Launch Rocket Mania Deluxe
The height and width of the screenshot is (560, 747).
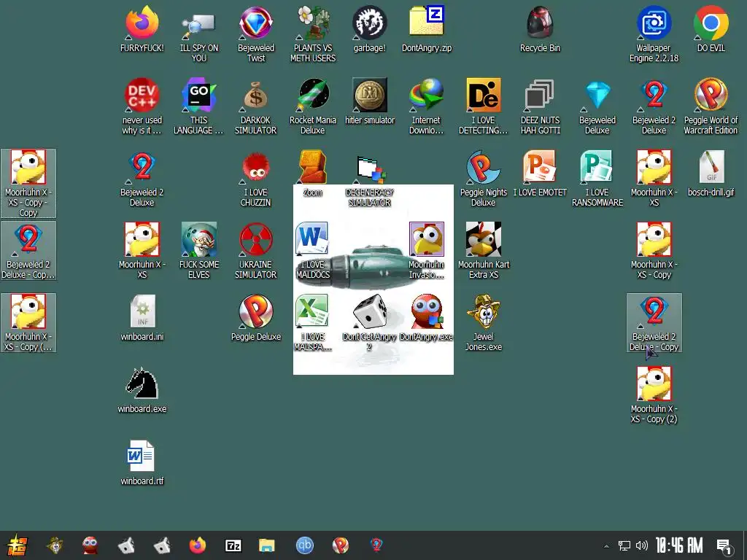(x=313, y=106)
